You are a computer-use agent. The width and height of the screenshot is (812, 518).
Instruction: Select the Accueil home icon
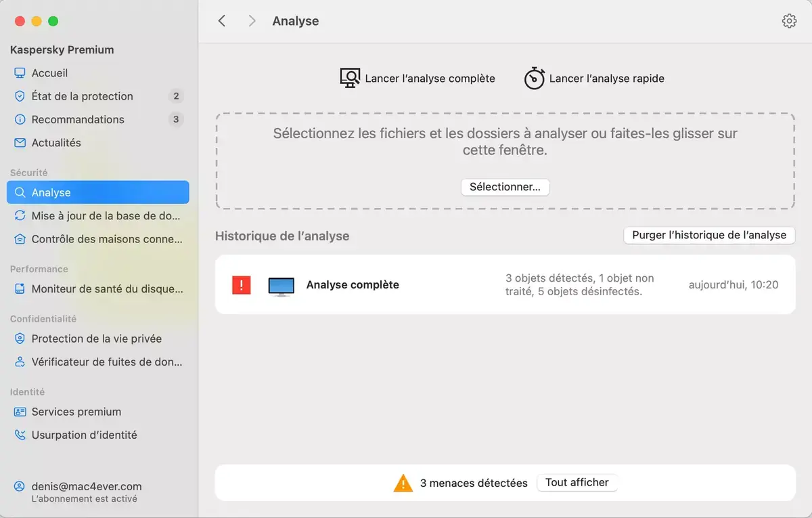pos(20,72)
